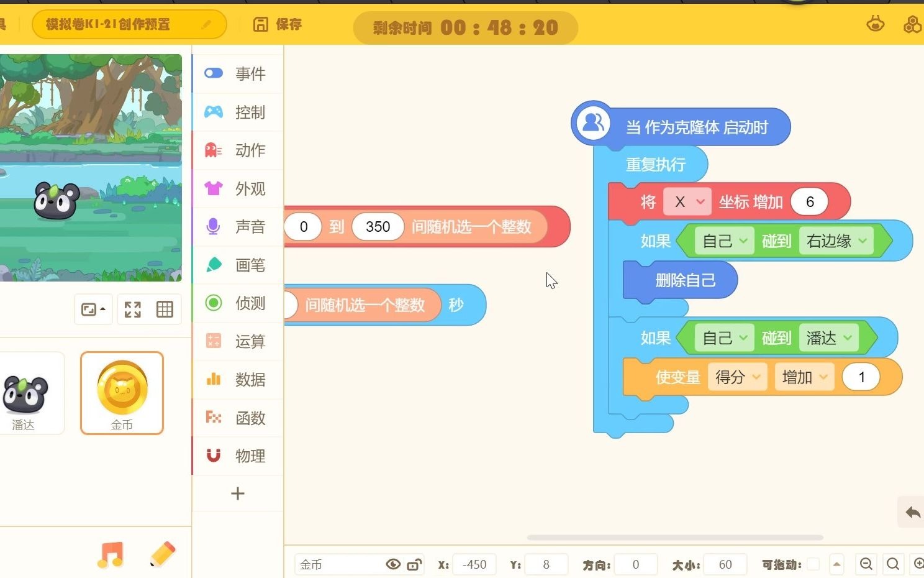This screenshot has height=578, width=924.
Task: Toggle the sprite lock icon beside the eye
Action: pos(415,564)
